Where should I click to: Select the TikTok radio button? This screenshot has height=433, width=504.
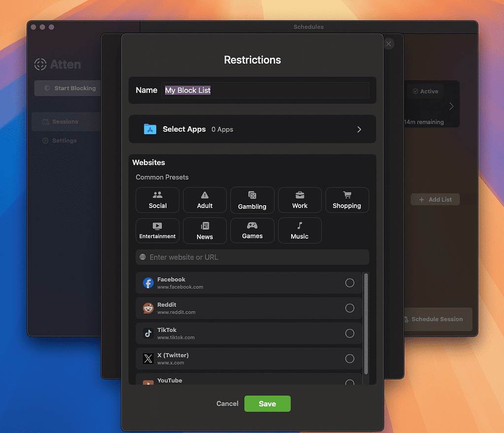pyautogui.click(x=349, y=333)
